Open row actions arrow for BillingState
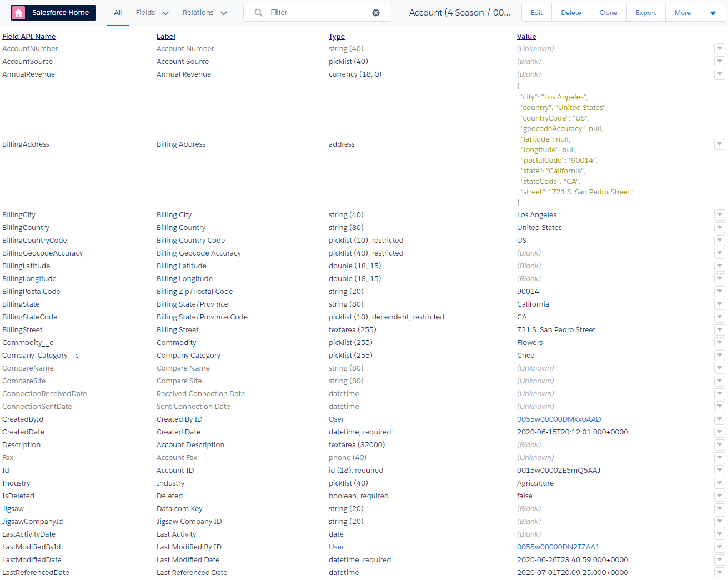 point(720,304)
